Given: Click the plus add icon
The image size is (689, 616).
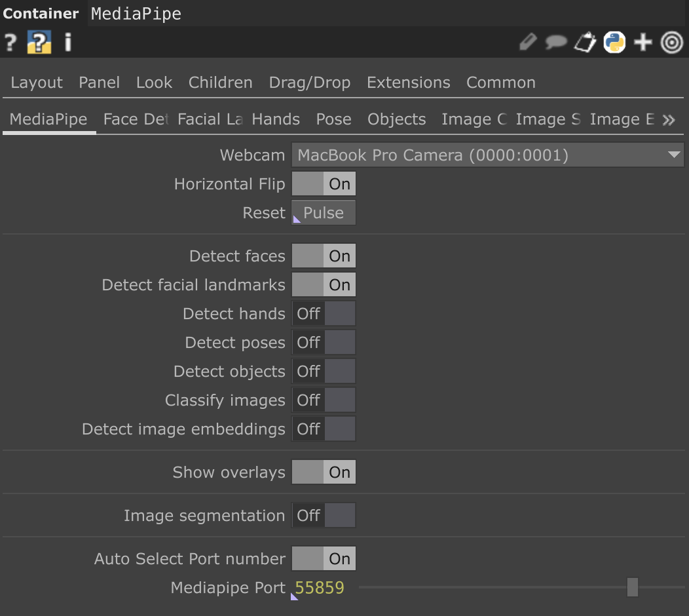Looking at the screenshot, I should pos(643,43).
